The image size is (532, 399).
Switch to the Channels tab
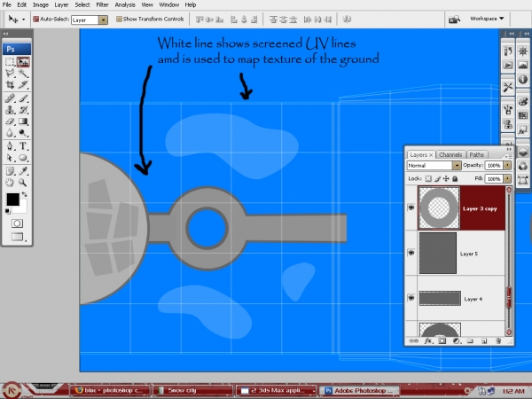click(x=450, y=154)
